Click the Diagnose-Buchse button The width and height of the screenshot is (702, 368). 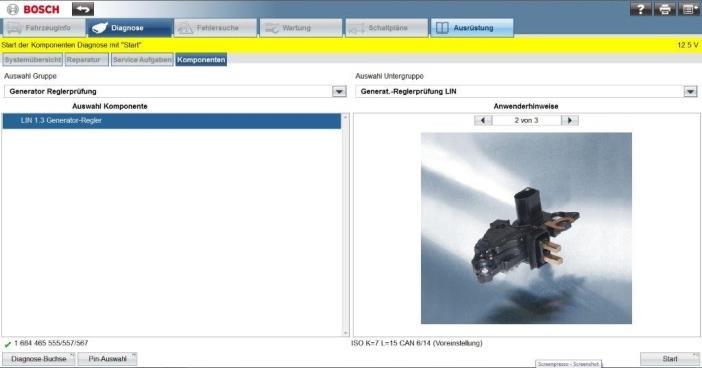tap(39, 359)
